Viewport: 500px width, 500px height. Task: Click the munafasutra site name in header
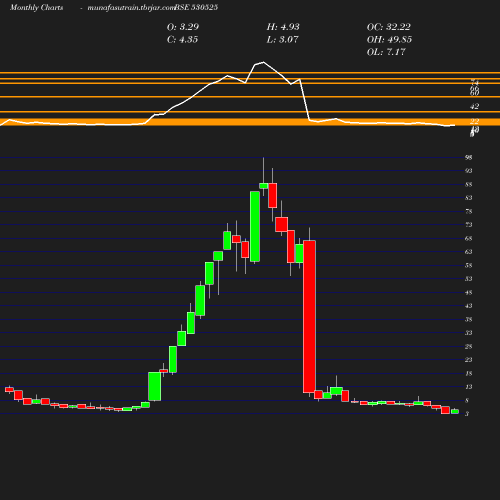[x=131, y=7]
